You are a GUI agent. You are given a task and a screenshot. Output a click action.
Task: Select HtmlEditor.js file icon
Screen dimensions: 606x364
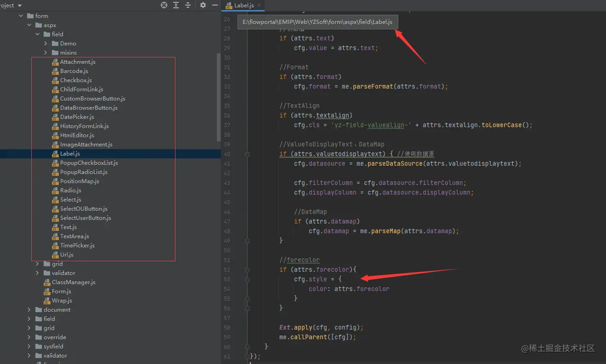(55, 135)
